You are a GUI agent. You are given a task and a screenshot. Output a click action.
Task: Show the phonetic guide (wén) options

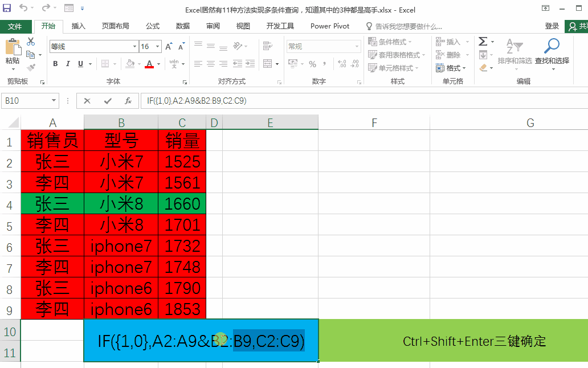(x=174, y=64)
